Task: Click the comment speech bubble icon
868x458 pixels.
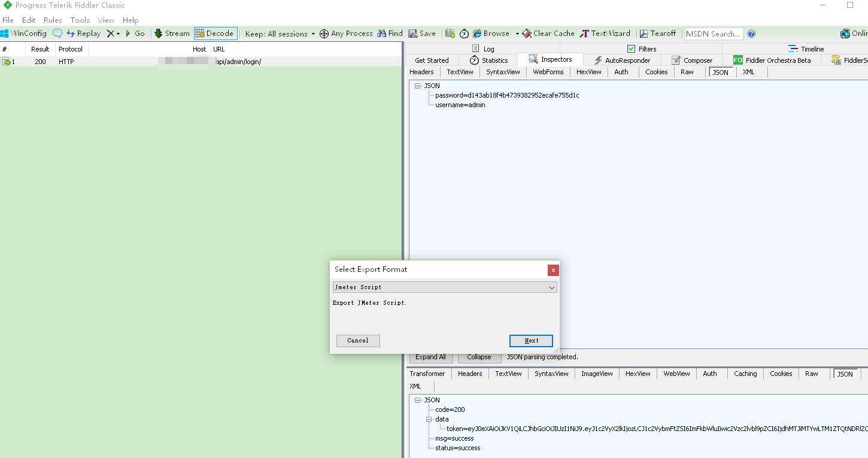Action: pos(57,34)
